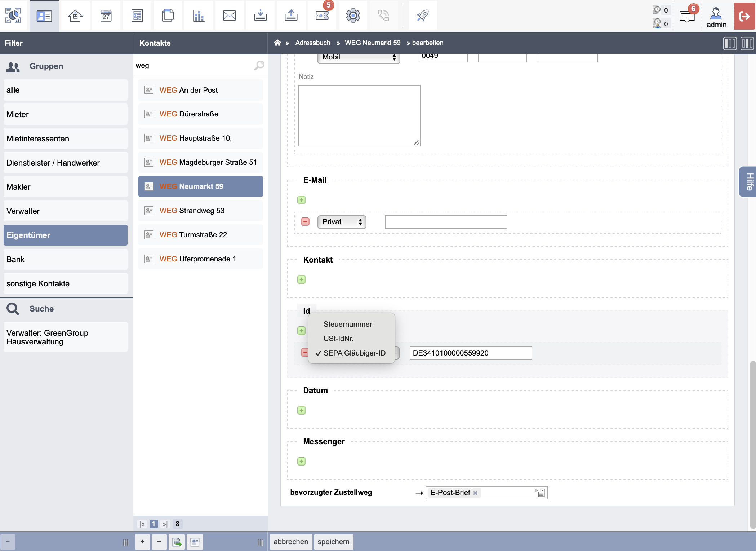756x551 pixels.
Task: Add a new Kontakt entry
Action: tap(302, 279)
